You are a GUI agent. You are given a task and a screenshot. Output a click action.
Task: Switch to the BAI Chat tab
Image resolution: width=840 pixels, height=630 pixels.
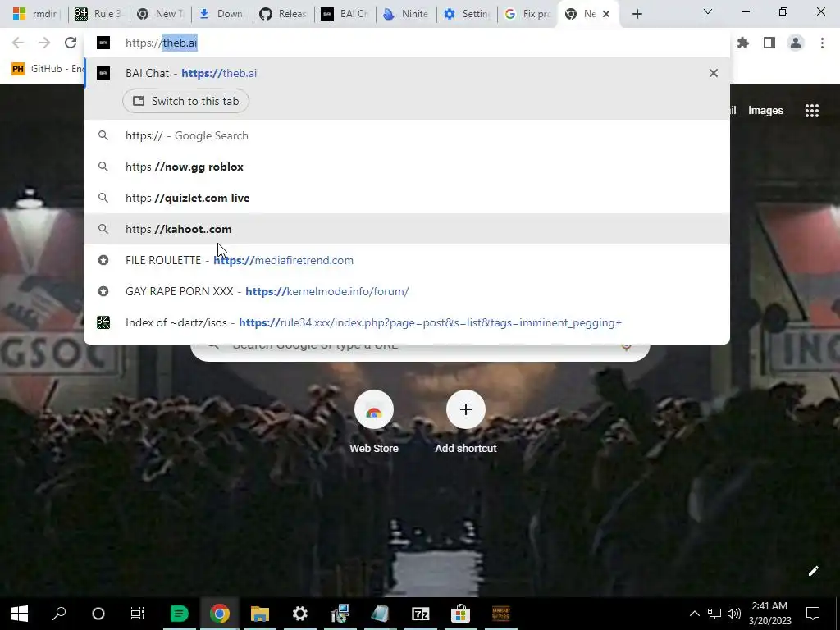tap(344, 14)
